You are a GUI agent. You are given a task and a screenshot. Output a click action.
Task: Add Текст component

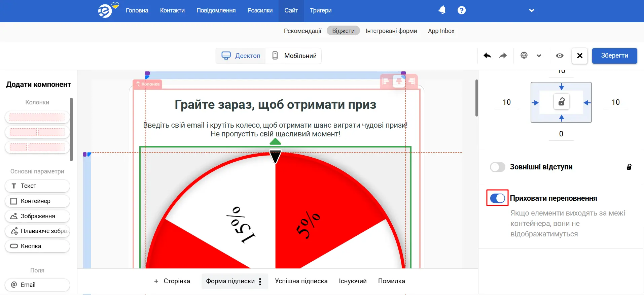point(37,186)
